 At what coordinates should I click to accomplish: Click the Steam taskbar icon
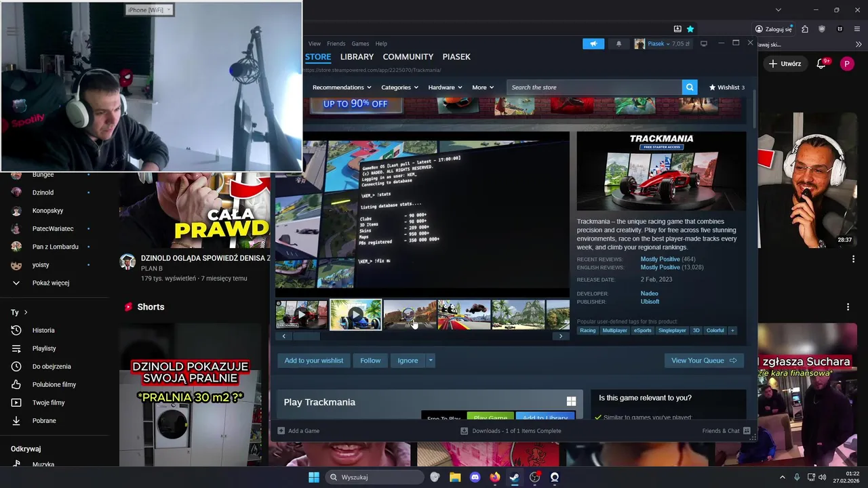515,477
